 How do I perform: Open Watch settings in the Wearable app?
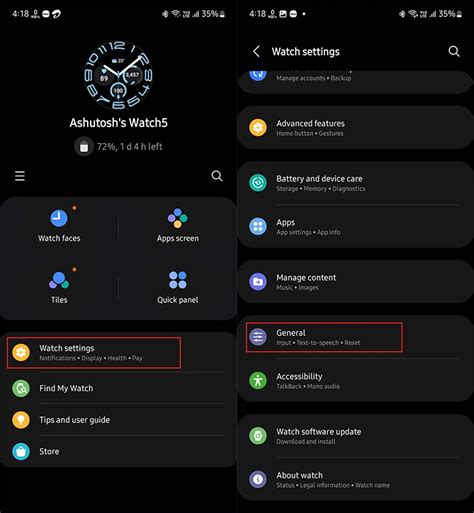tap(118, 353)
